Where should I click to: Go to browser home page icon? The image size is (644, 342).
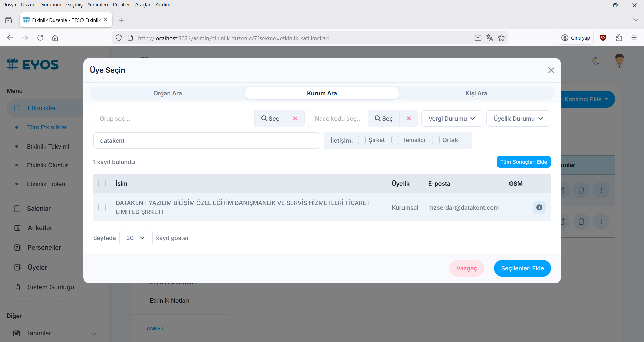(x=55, y=38)
